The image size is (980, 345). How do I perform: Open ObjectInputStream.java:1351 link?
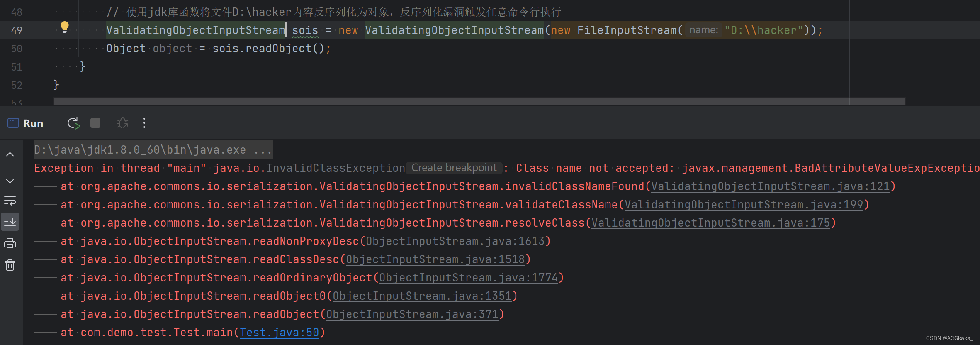point(422,296)
